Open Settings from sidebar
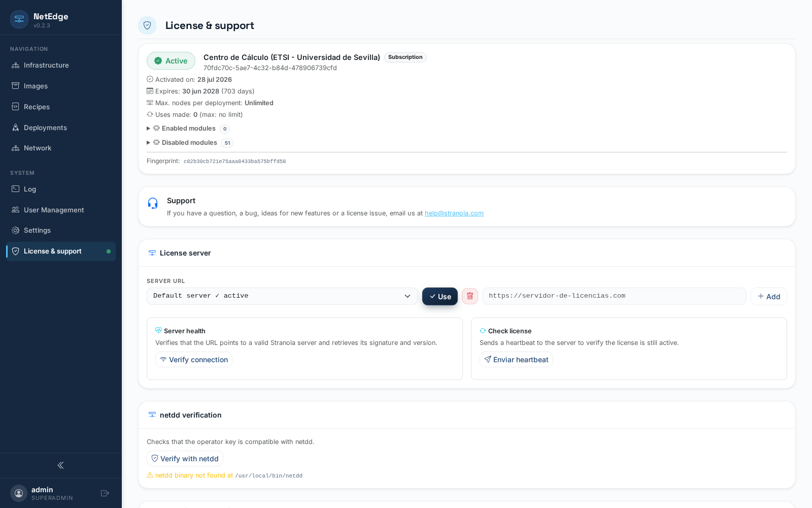The image size is (812, 508). point(61,230)
